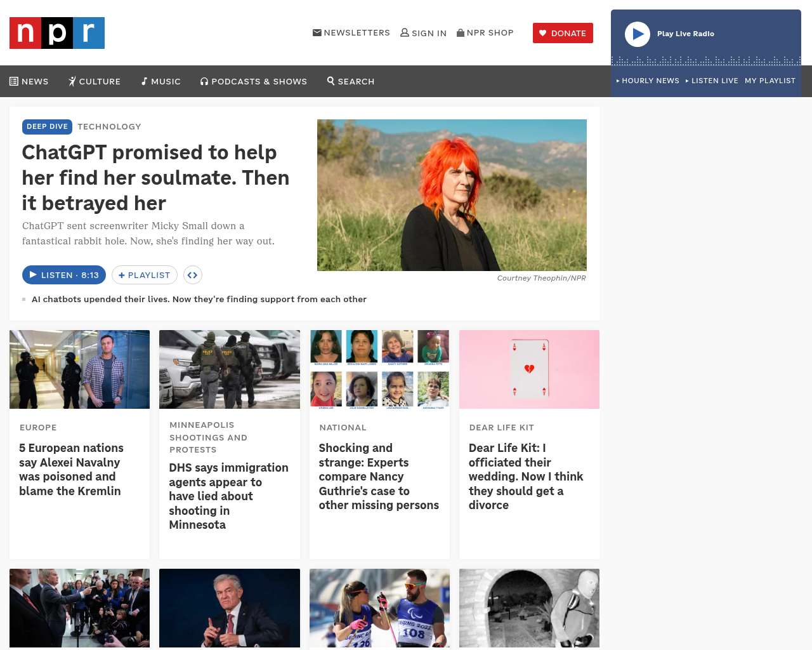Open the Dear Life Kit category link
Viewport: 812px width, 650px height.
[x=501, y=427]
